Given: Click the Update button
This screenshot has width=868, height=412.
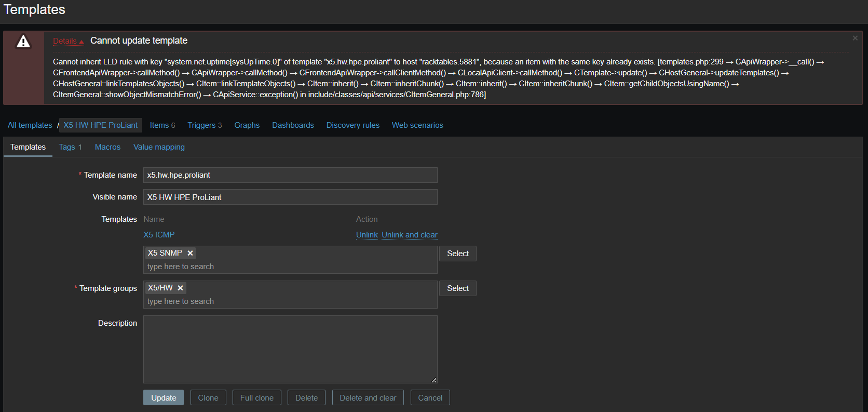Looking at the screenshot, I should click(164, 397).
